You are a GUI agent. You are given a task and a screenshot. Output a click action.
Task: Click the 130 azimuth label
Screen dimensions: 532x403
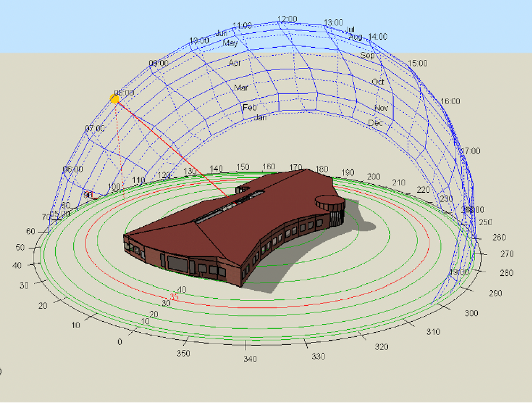190,171
